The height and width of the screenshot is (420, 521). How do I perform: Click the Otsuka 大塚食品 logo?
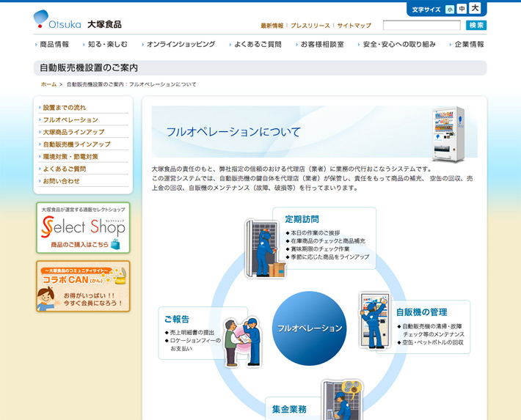tap(78, 20)
